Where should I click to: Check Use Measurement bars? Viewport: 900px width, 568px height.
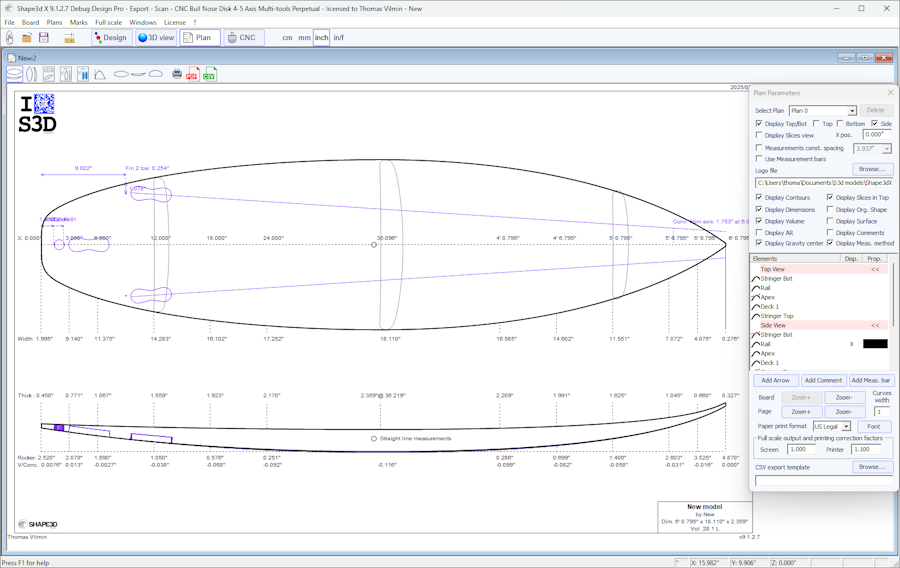759,159
